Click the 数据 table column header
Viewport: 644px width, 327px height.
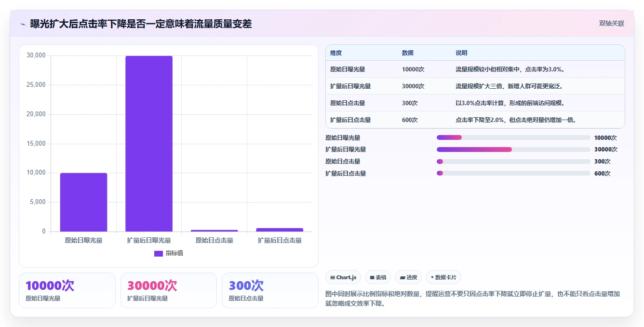click(x=408, y=53)
